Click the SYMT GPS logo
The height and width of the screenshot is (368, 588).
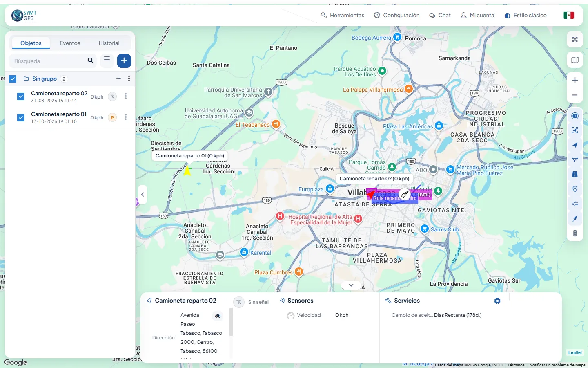pyautogui.click(x=24, y=16)
